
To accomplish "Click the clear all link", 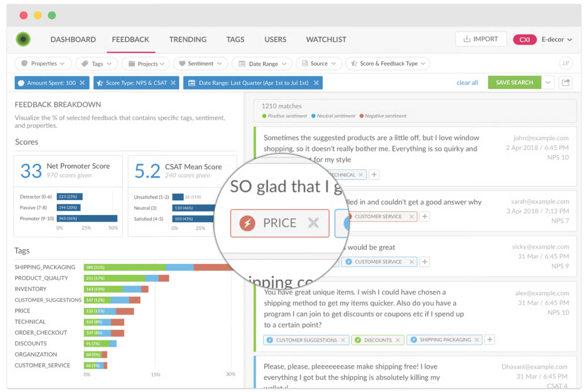I will (467, 82).
